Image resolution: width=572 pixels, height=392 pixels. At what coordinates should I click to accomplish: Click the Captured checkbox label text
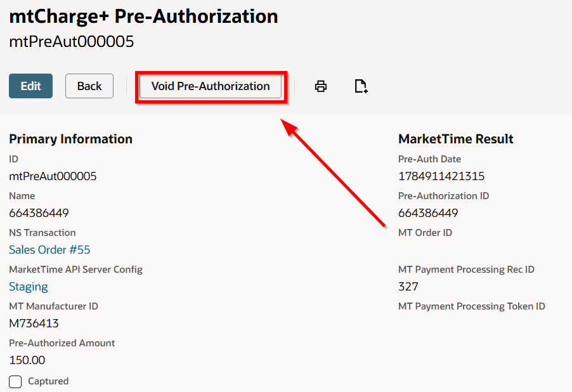click(x=48, y=381)
